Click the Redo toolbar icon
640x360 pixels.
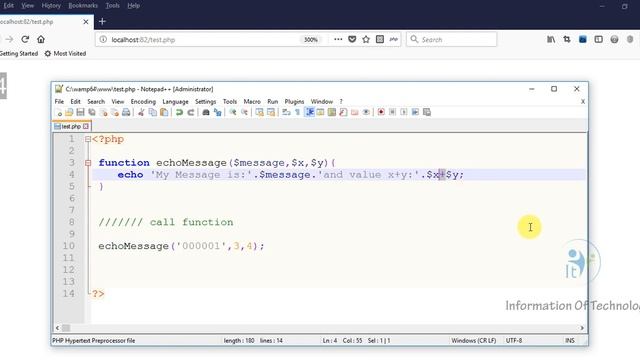(x=191, y=112)
